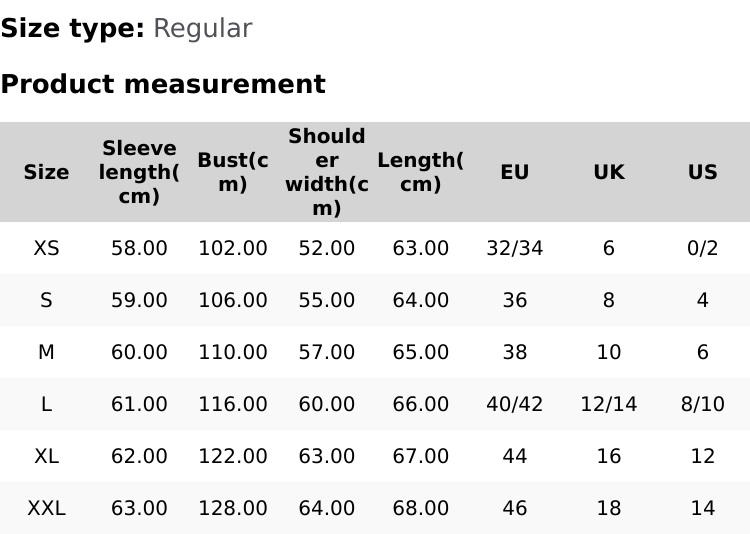This screenshot has width=750, height=534.
Task: Click the Size type Regular text
Action: click(126, 28)
